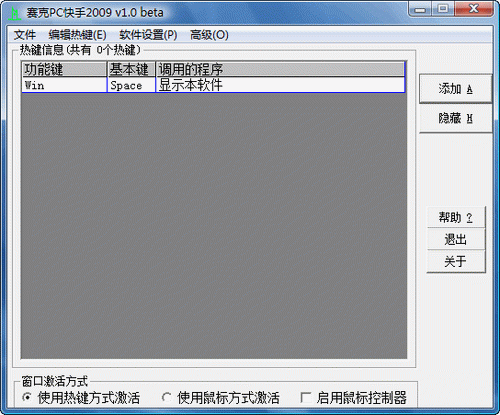The image size is (500, 415).
Task: Minimize the 赛克PC快手2009 window
Action: point(420,9)
